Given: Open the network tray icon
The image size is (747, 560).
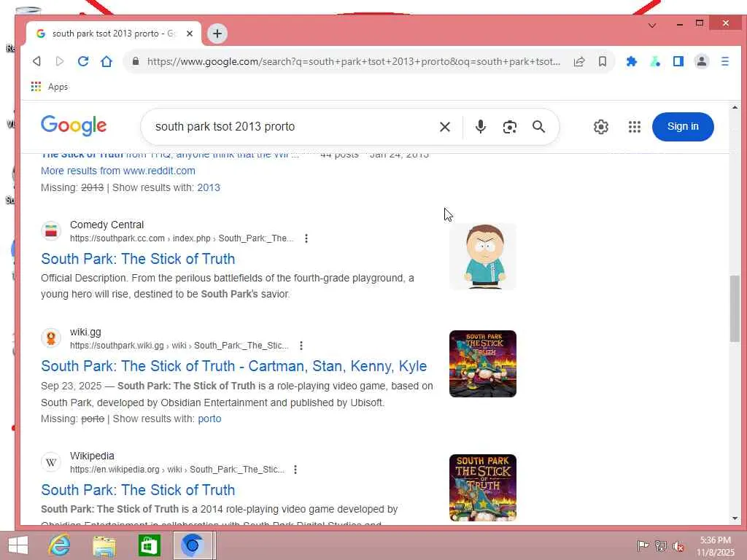Looking at the screenshot, I should click(661, 546).
